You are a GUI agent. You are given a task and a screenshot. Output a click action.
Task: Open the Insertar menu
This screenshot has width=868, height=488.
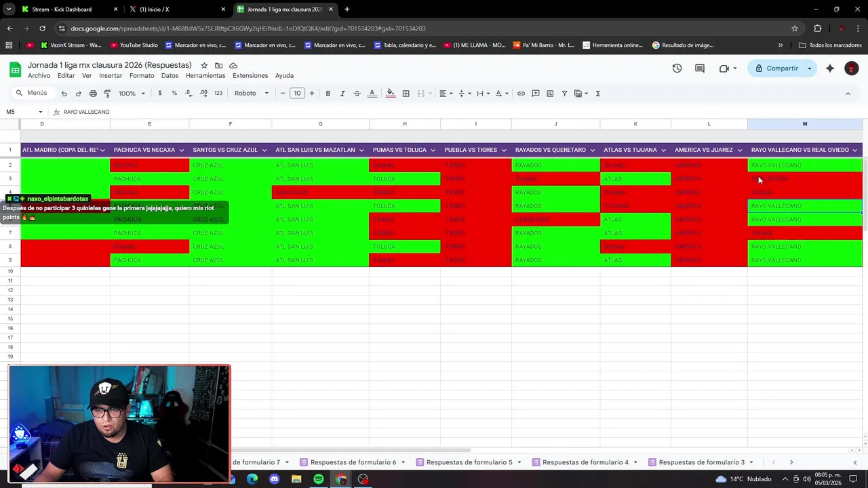point(111,75)
